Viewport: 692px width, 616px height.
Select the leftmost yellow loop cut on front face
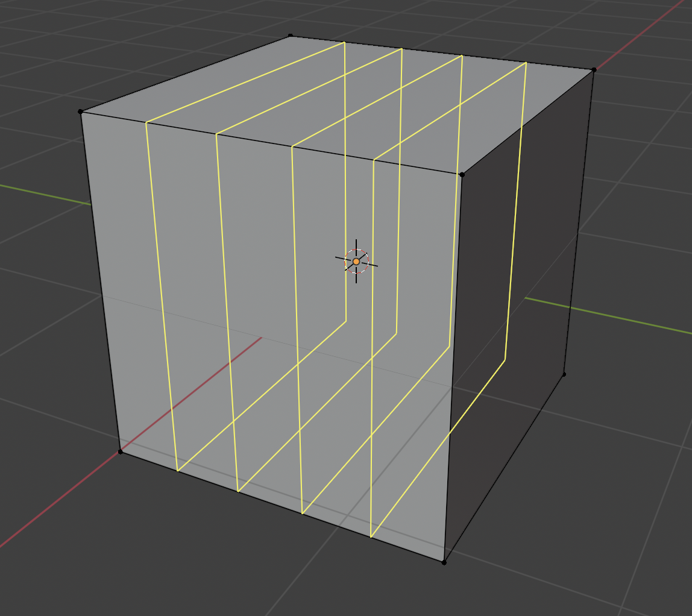point(162,295)
